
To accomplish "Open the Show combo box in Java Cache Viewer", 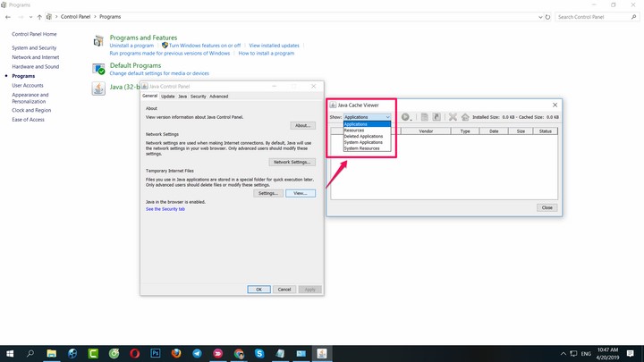I will 368,117.
